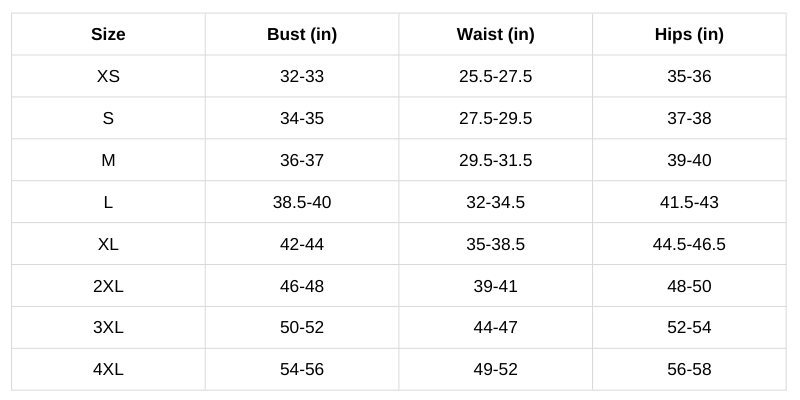The width and height of the screenshot is (800, 400).
Task: Select the XL size cell
Action: click(x=108, y=245)
